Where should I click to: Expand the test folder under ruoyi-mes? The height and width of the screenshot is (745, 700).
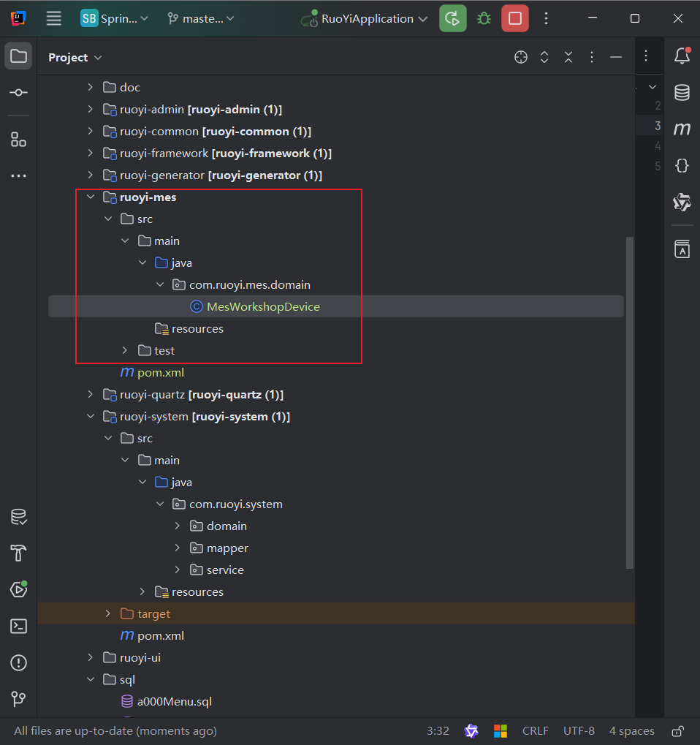point(125,351)
